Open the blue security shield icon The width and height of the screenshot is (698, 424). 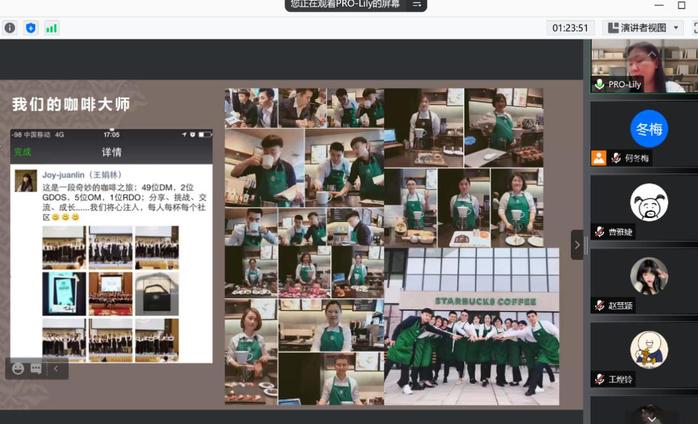click(x=31, y=28)
